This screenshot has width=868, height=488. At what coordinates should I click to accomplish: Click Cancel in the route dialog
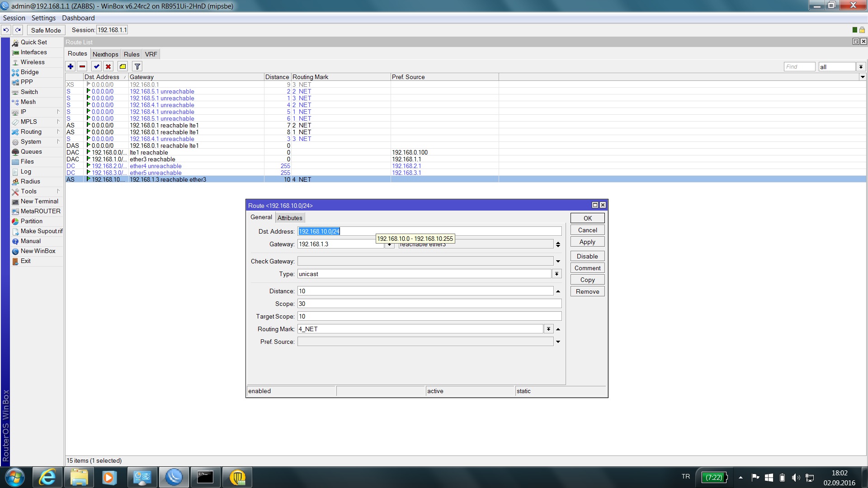(587, 230)
